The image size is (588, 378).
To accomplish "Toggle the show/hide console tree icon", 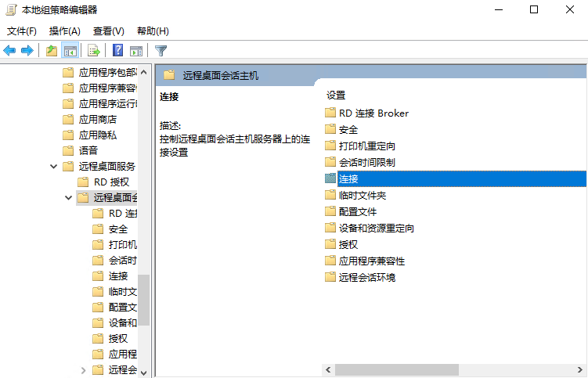I will pos(70,51).
